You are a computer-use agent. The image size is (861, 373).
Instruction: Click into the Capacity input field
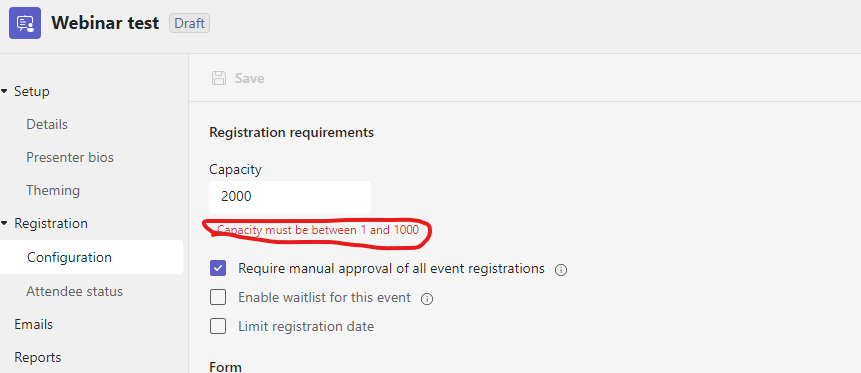(x=290, y=197)
